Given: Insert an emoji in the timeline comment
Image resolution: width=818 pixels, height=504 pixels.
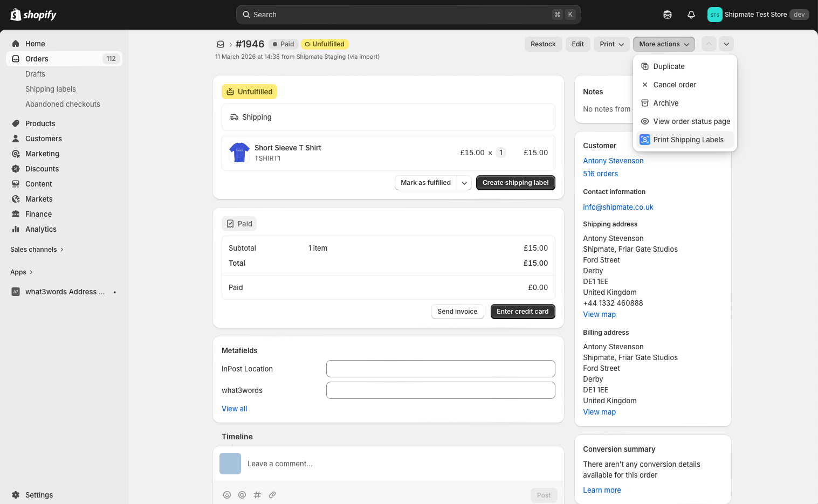Looking at the screenshot, I should pyautogui.click(x=227, y=495).
